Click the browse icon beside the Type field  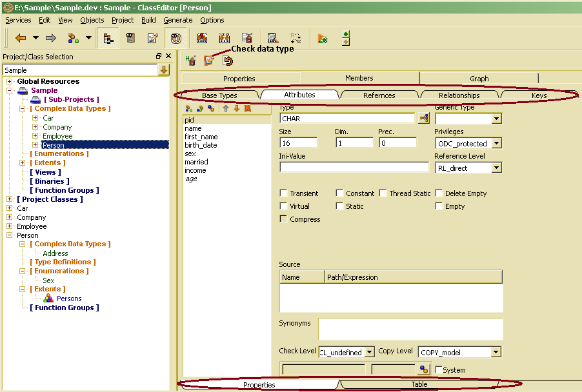tap(424, 119)
